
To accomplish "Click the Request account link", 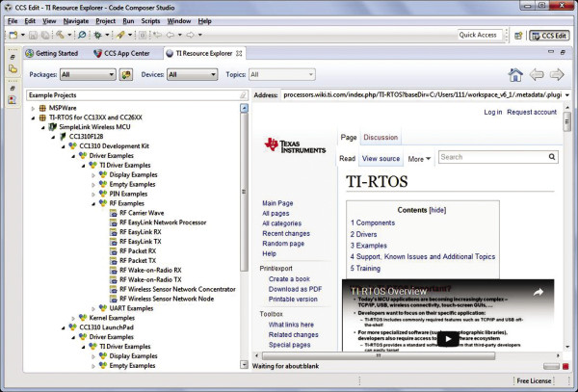I will coord(532,112).
